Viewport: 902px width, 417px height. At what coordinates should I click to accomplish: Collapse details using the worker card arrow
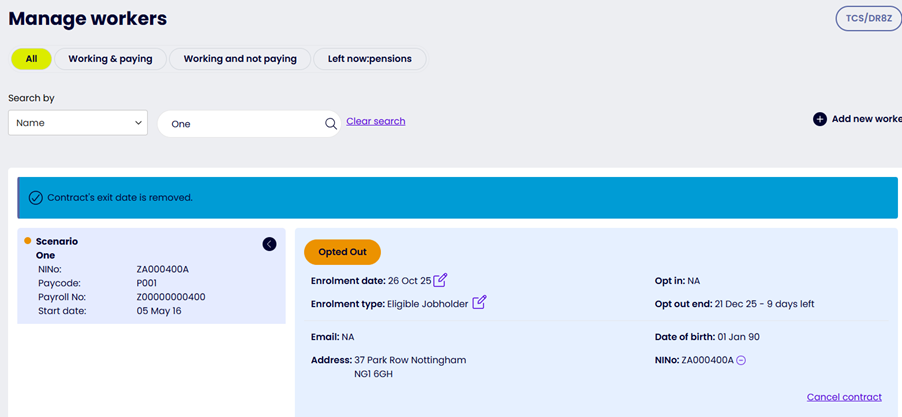pos(269,244)
